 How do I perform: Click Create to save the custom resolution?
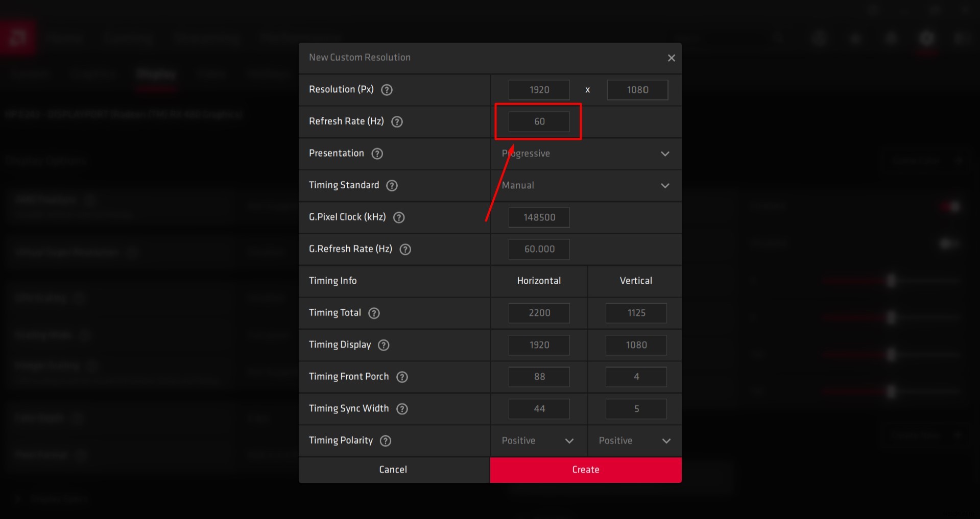585,469
